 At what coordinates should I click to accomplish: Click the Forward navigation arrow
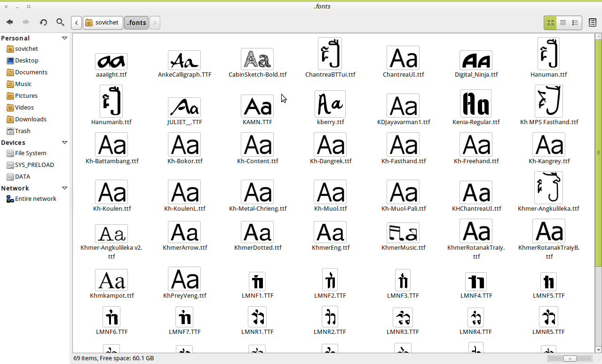click(26, 22)
